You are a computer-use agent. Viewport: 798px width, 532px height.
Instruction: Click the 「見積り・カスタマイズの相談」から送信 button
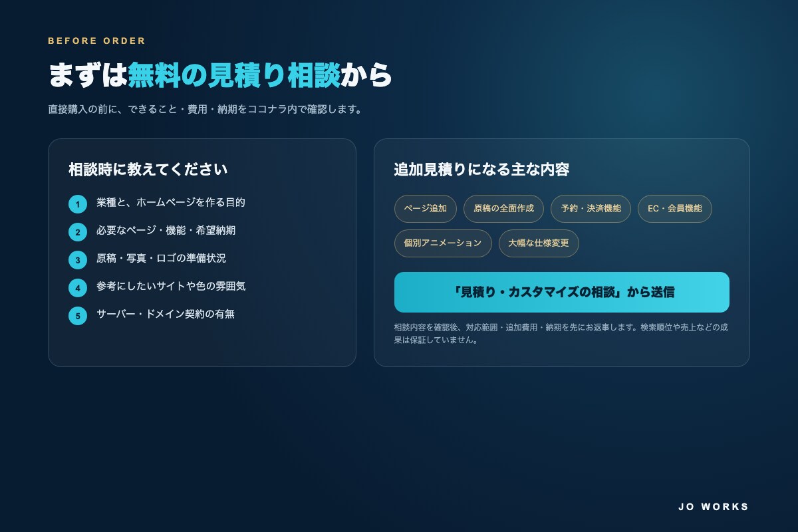pos(562,292)
